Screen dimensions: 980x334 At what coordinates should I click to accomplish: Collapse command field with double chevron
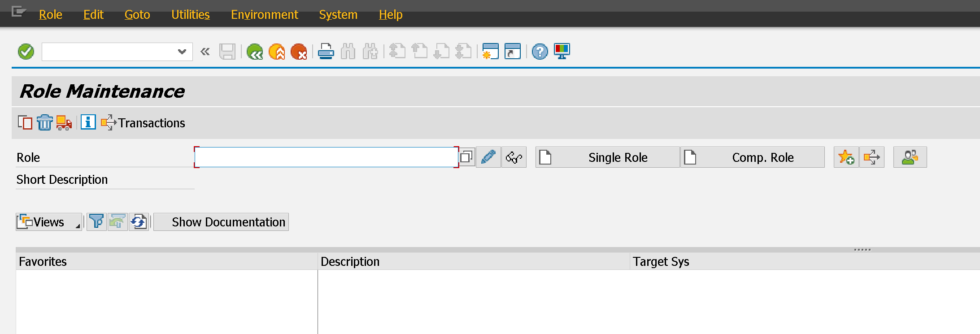pyautogui.click(x=205, y=52)
